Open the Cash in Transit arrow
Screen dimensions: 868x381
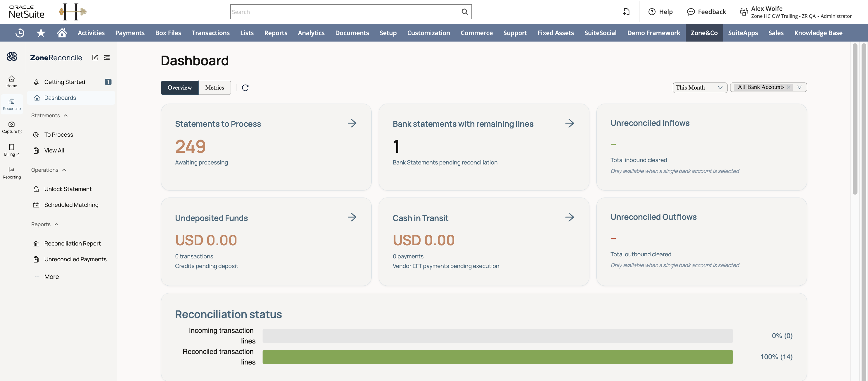tap(569, 217)
